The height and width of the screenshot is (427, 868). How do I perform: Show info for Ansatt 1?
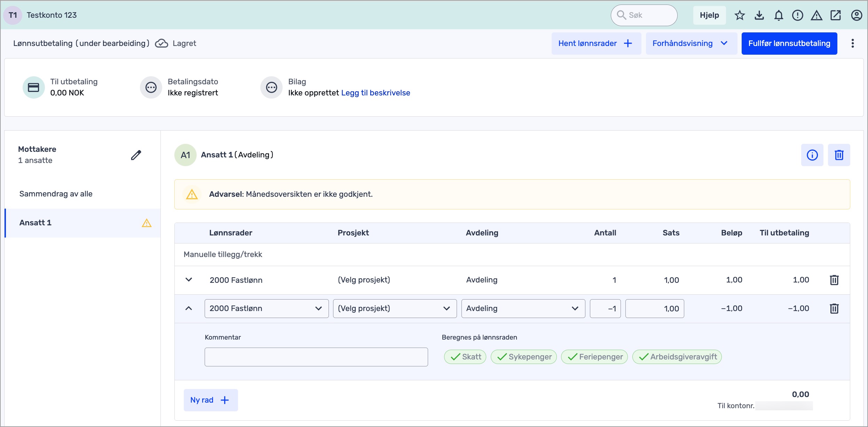(812, 155)
